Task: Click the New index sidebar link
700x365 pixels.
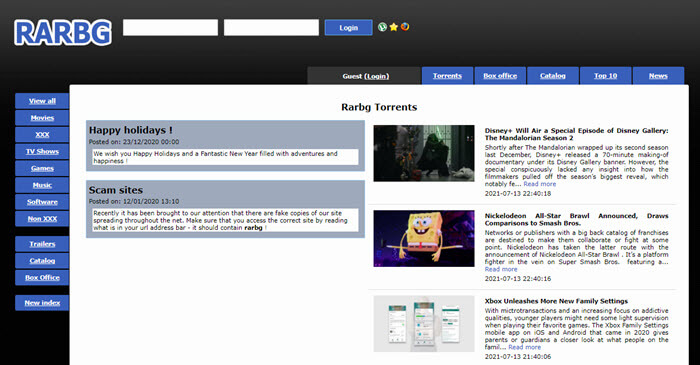Action: [42, 303]
